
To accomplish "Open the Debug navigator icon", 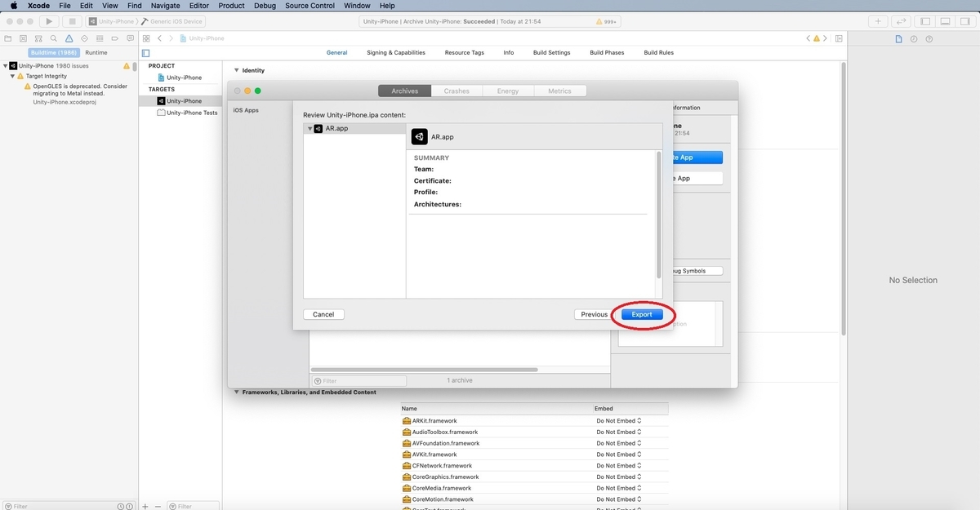I will tap(99, 38).
